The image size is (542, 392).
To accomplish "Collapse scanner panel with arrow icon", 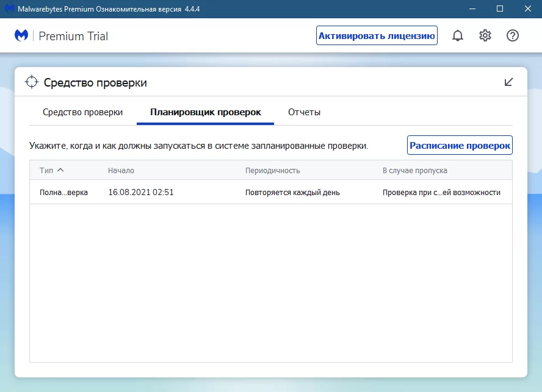I will point(508,82).
